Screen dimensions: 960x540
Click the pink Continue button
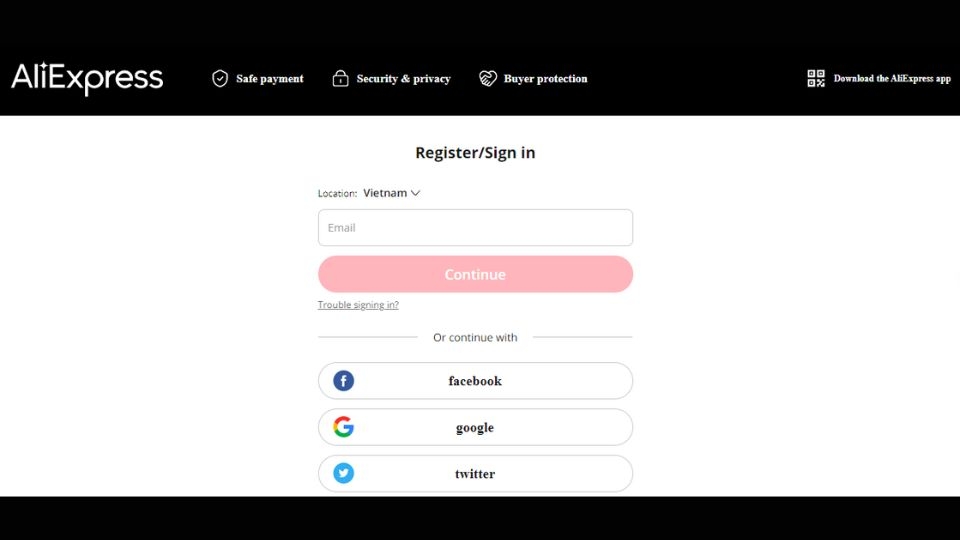475,274
